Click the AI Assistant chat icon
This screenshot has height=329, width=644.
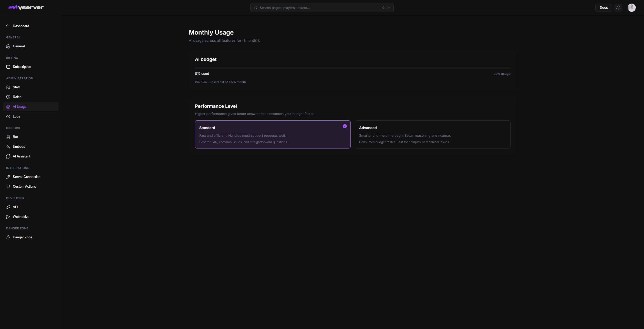click(x=8, y=156)
